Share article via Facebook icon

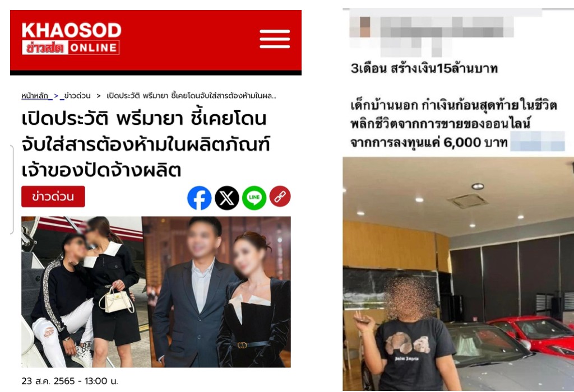(199, 198)
